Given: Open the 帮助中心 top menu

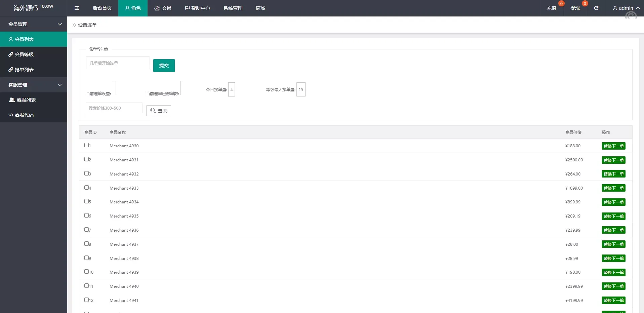Looking at the screenshot, I should pos(197,8).
